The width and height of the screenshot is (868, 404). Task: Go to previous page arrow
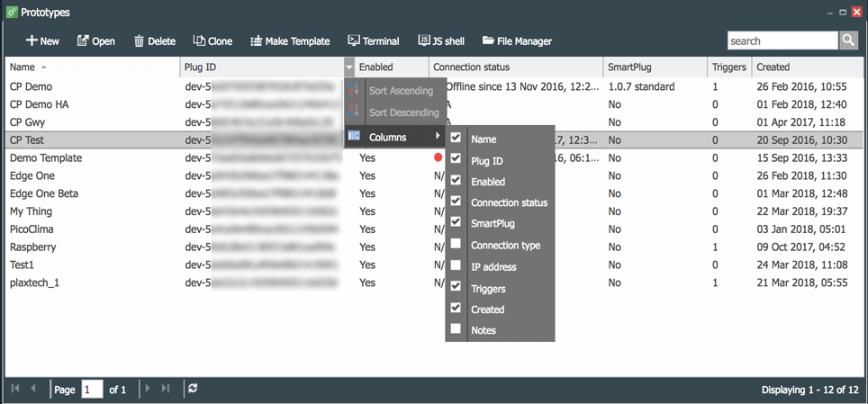(33, 389)
